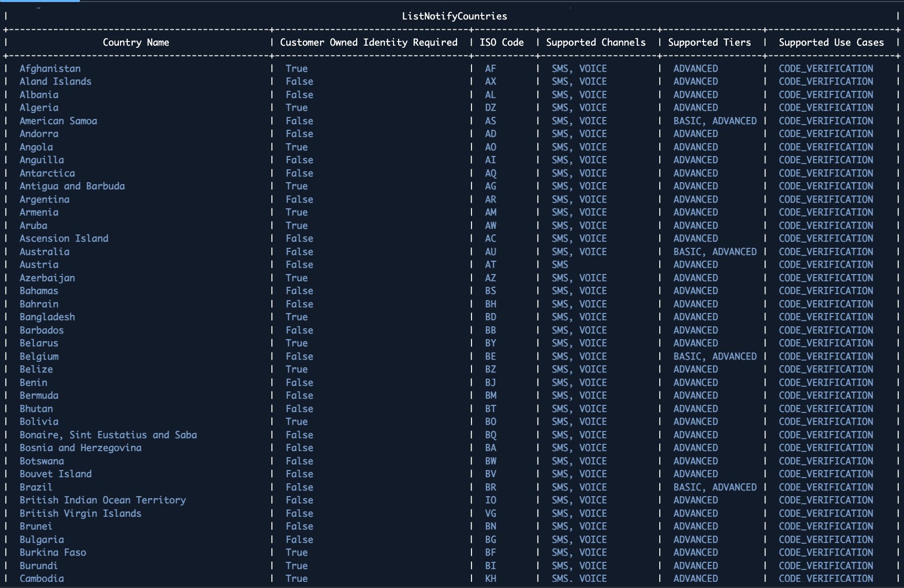The image size is (904, 588).
Task: Select the Belarus country name
Action: [x=39, y=343]
